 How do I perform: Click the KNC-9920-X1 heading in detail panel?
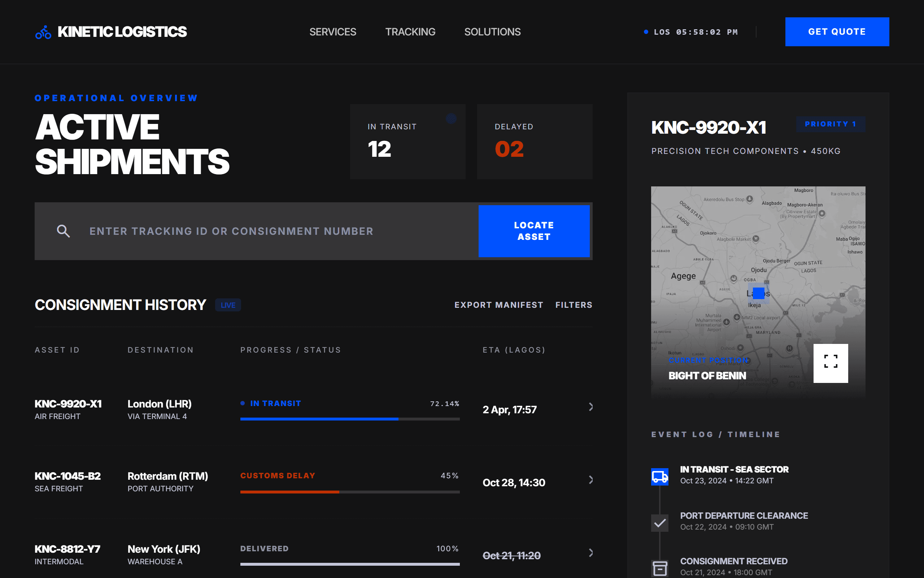point(709,127)
